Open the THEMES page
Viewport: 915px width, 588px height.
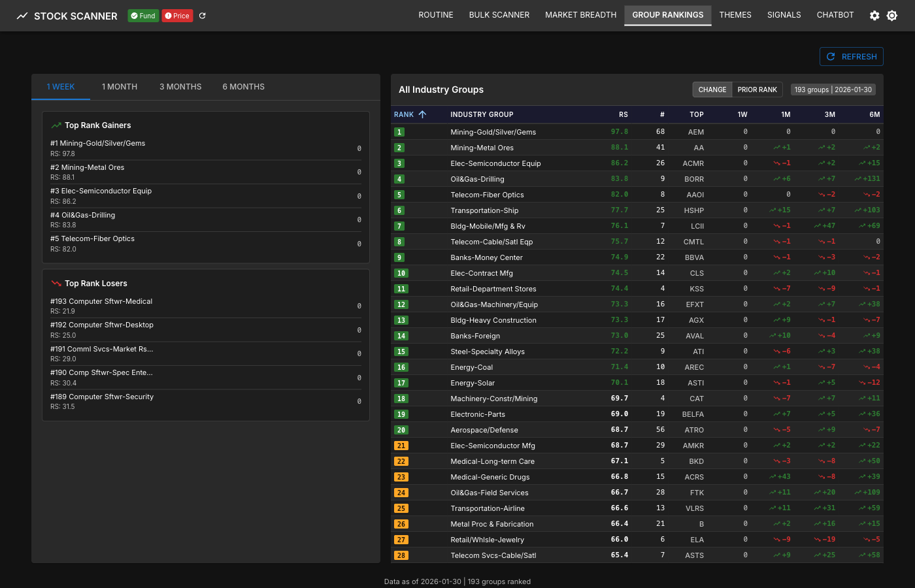tap(735, 15)
